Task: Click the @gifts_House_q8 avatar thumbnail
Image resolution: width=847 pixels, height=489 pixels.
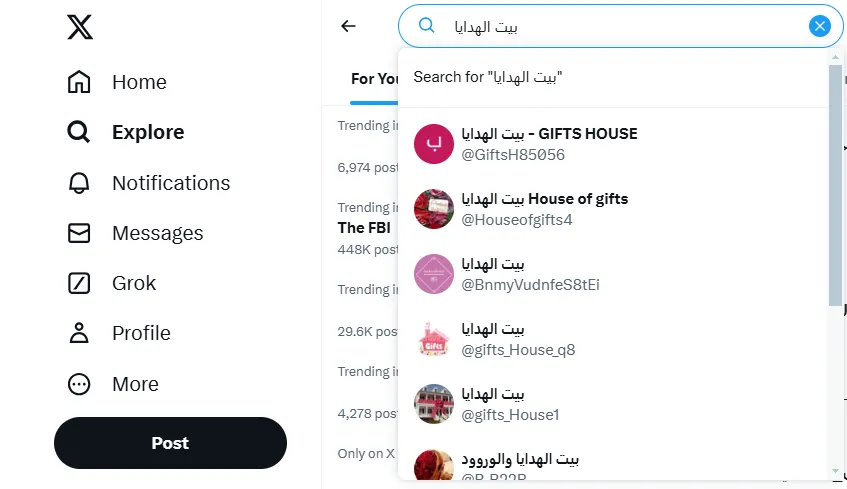Action: tap(434, 339)
